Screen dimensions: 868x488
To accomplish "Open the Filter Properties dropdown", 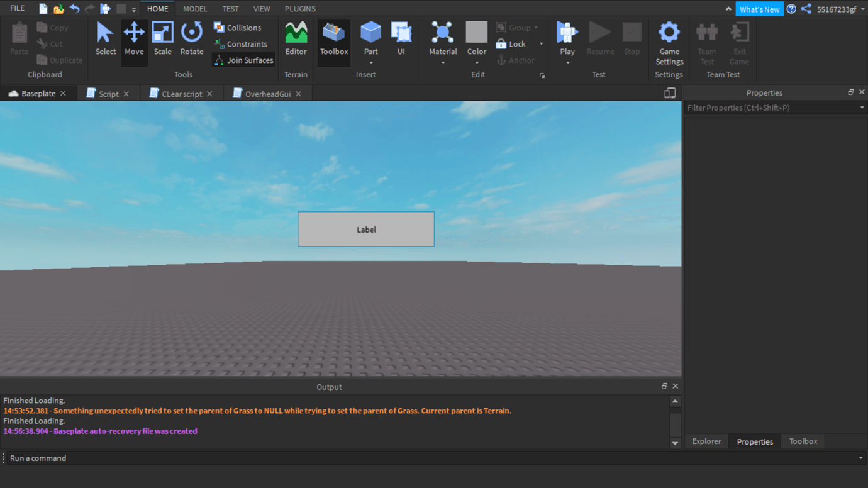I will (x=861, y=108).
